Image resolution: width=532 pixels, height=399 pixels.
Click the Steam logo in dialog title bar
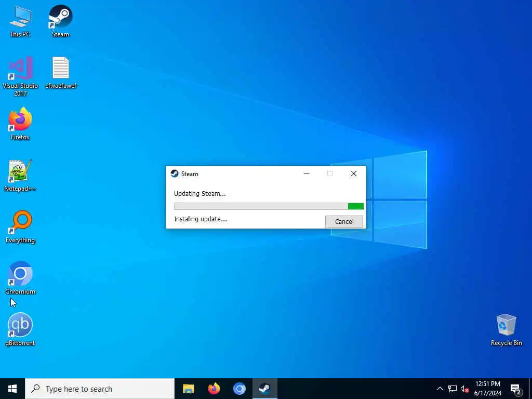pos(175,174)
